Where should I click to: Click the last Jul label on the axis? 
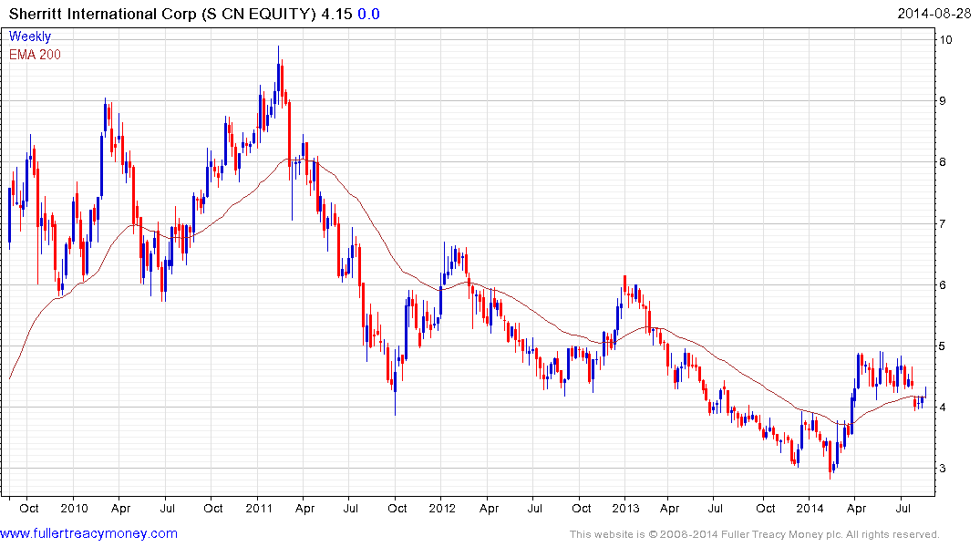point(903,508)
